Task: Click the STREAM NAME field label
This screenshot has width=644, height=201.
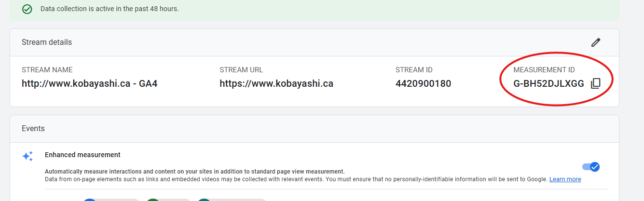Action: 47,70
